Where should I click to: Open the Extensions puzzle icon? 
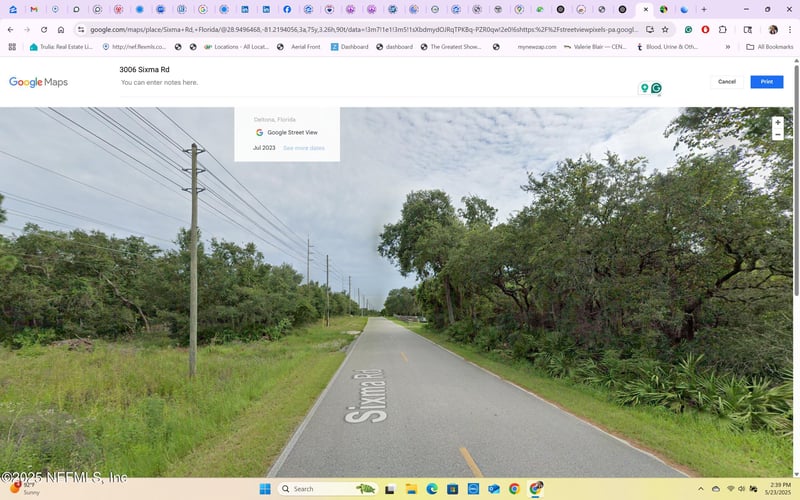(x=722, y=30)
